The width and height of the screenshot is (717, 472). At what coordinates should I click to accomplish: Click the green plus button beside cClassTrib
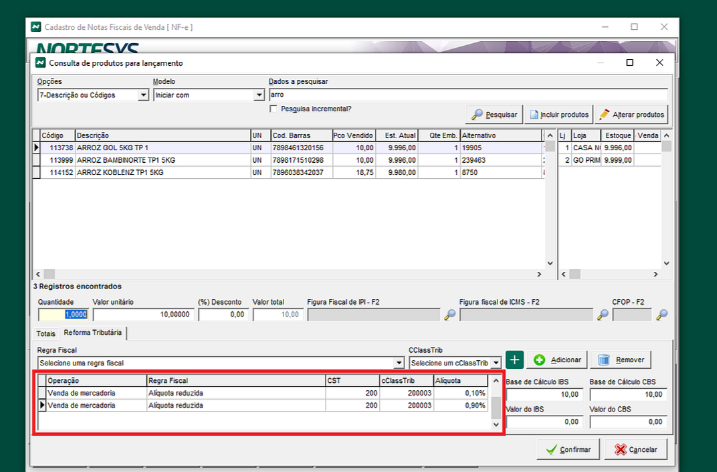(x=514, y=359)
